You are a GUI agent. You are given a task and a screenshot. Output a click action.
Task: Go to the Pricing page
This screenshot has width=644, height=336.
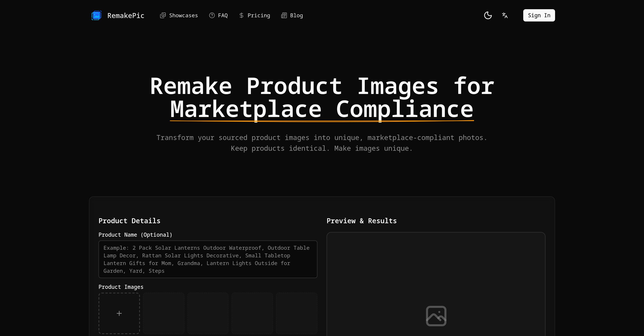click(x=259, y=15)
